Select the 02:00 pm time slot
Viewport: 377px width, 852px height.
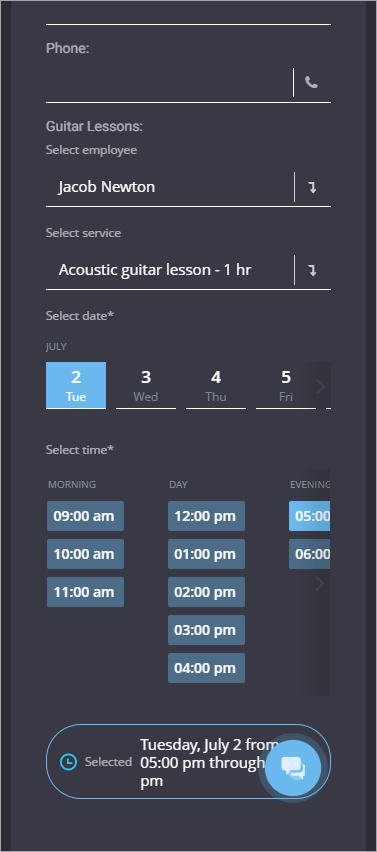(x=206, y=592)
